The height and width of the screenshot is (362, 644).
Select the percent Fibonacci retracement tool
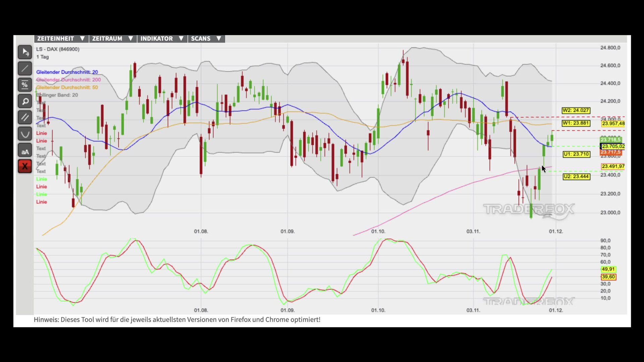(x=25, y=85)
